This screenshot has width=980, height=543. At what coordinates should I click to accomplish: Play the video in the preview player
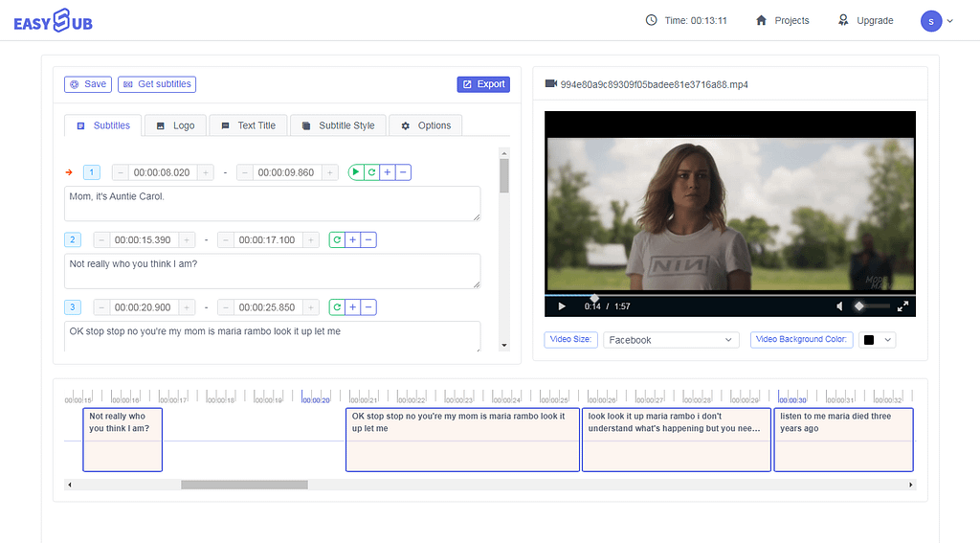coord(561,305)
